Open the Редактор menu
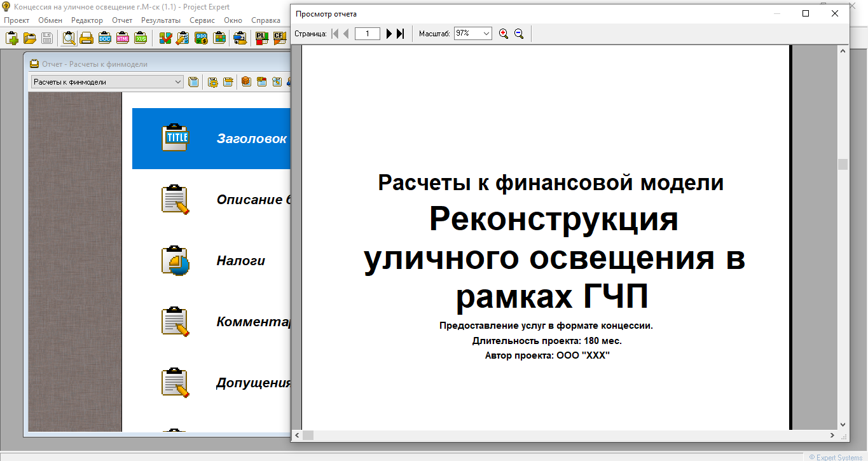The image size is (868, 461). click(x=87, y=20)
